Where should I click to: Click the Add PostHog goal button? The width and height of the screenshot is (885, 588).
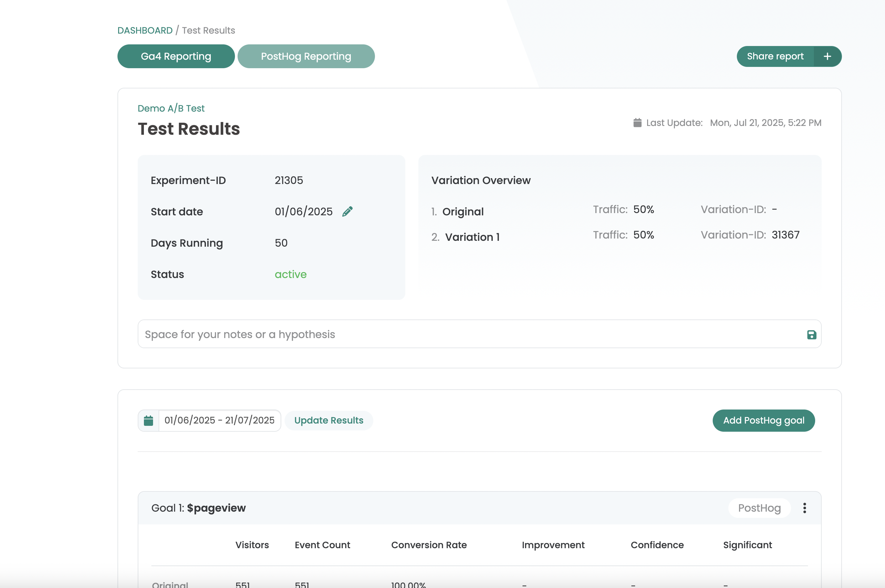coord(764,420)
